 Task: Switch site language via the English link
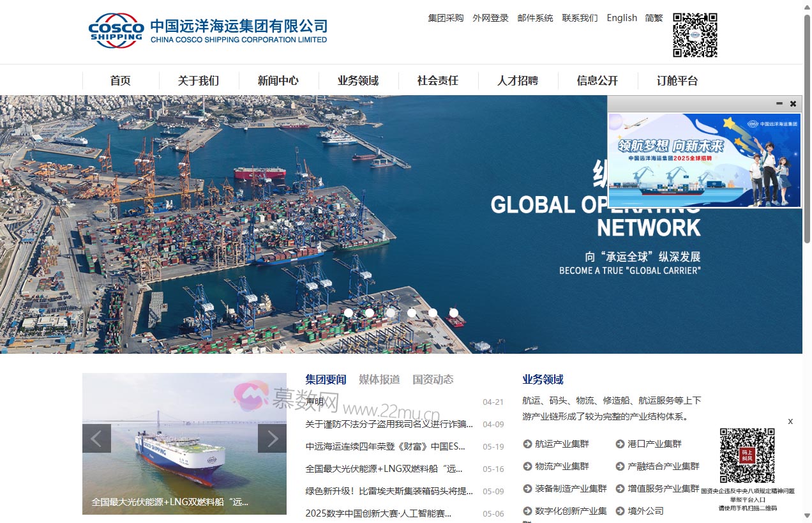(622, 18)
